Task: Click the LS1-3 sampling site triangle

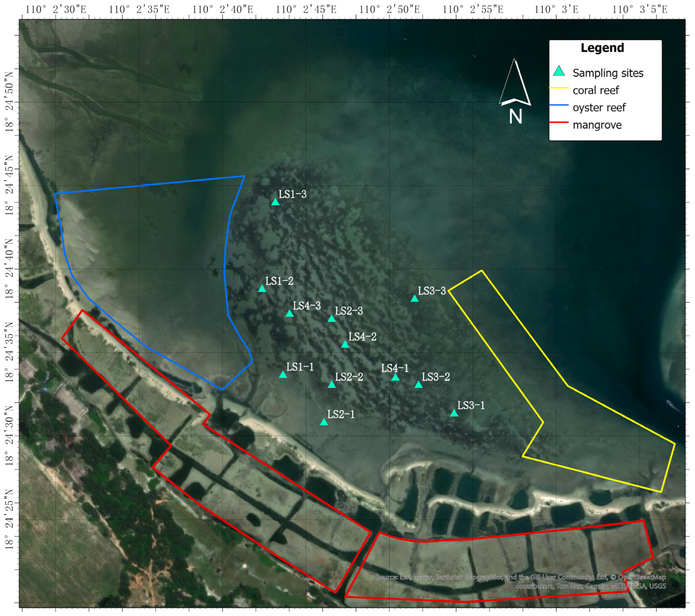Action: point(275,202)
